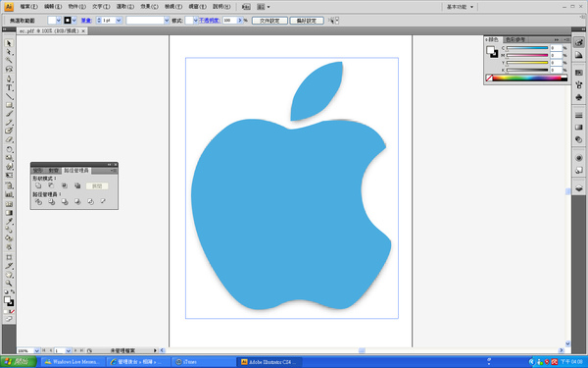Image resolution: width=588 pixels, height=368 pixels.
Task: Activate the Rotate tool
Action: pyautogui.click(x=9, y=149)
